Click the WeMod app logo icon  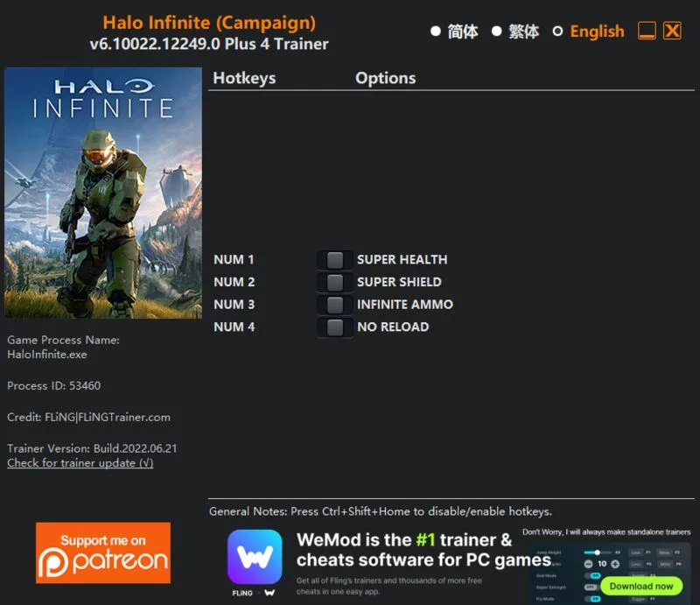(255, 557)
